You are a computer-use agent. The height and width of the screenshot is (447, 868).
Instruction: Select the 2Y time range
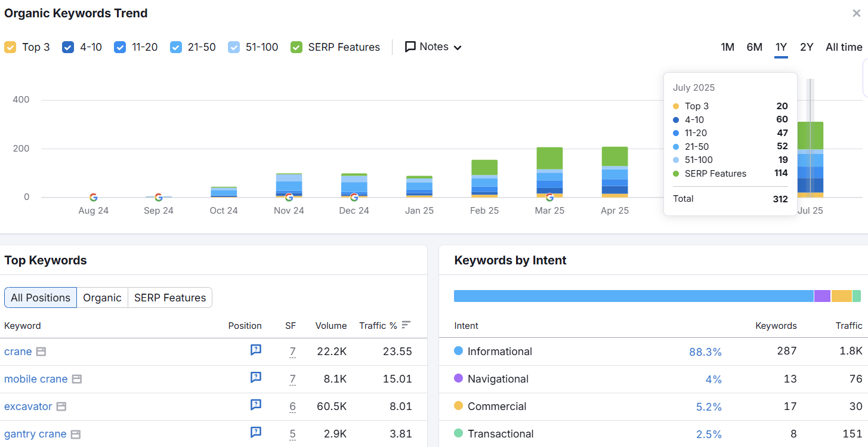(807, 47)
